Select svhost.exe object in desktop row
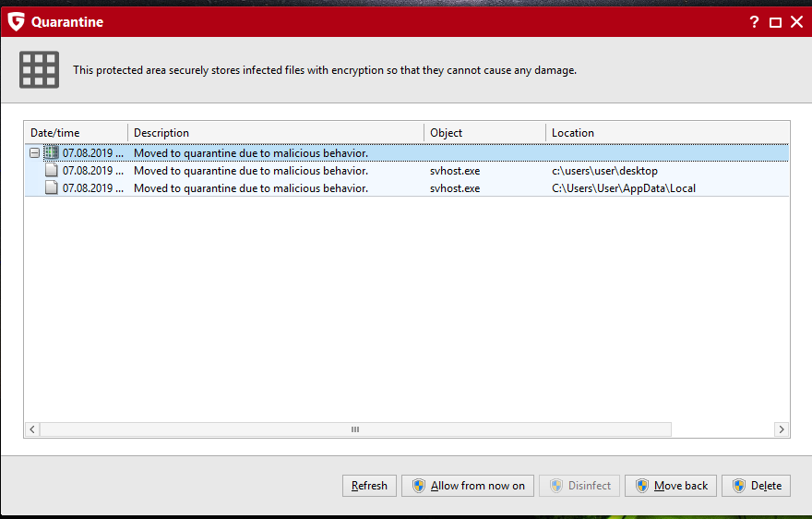This screenshot has height=519, width=812. pyautogui.click(x=455, y=171)
